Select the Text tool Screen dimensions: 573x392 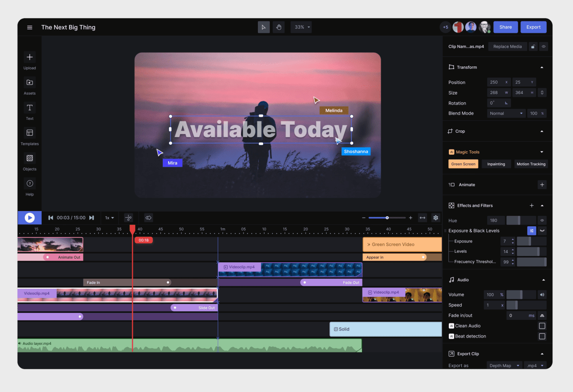tap(30, 108)
